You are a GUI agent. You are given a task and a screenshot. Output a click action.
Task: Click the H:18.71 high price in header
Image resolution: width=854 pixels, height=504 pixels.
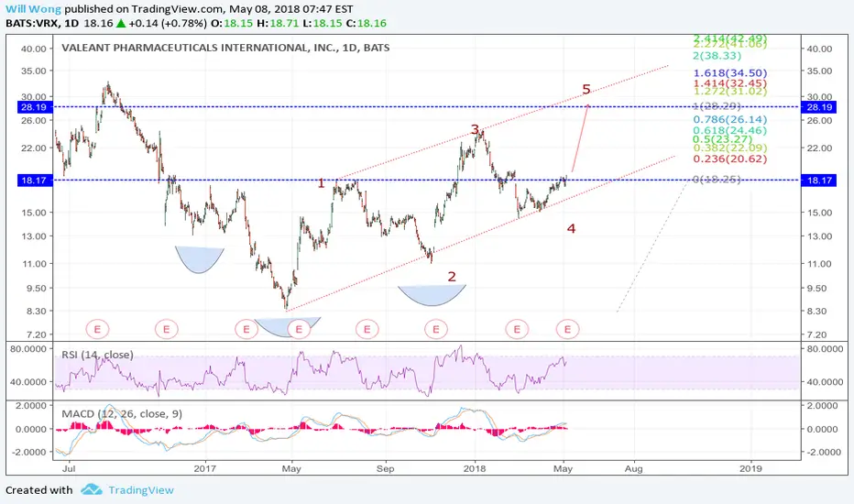(x=277, y=24)
